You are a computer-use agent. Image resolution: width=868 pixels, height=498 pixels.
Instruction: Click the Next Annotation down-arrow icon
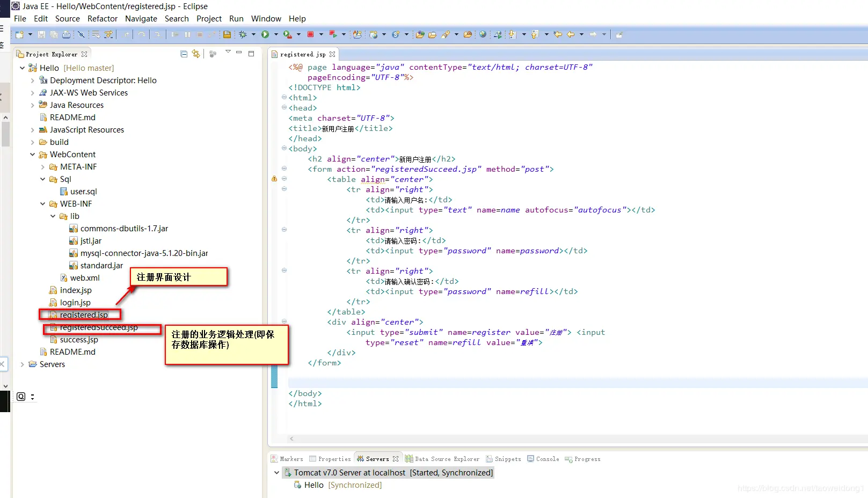pyautogui.click(x=512, y=34)
